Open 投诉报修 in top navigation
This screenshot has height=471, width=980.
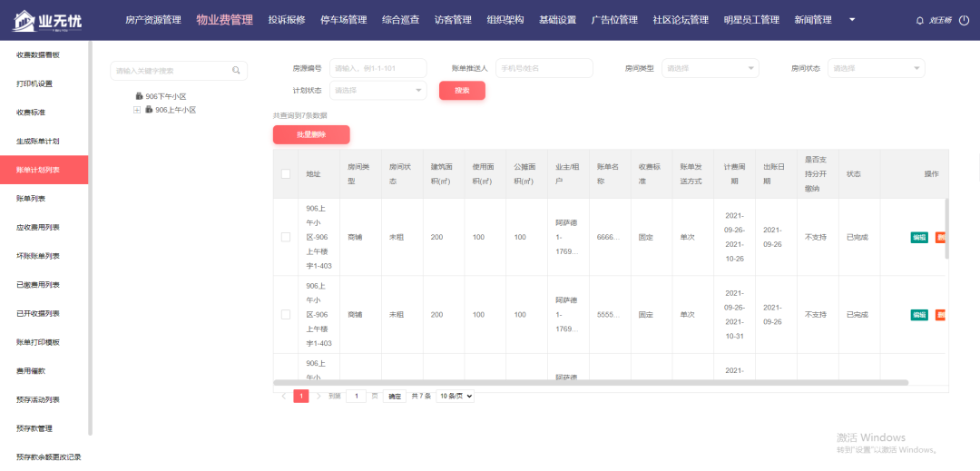[287, 20]
